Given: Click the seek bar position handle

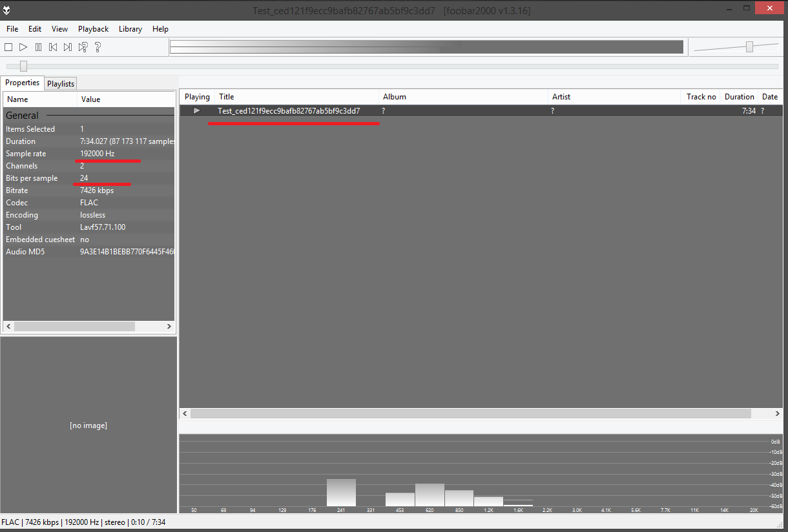Looking at the screenshot, I should [24, 66].
